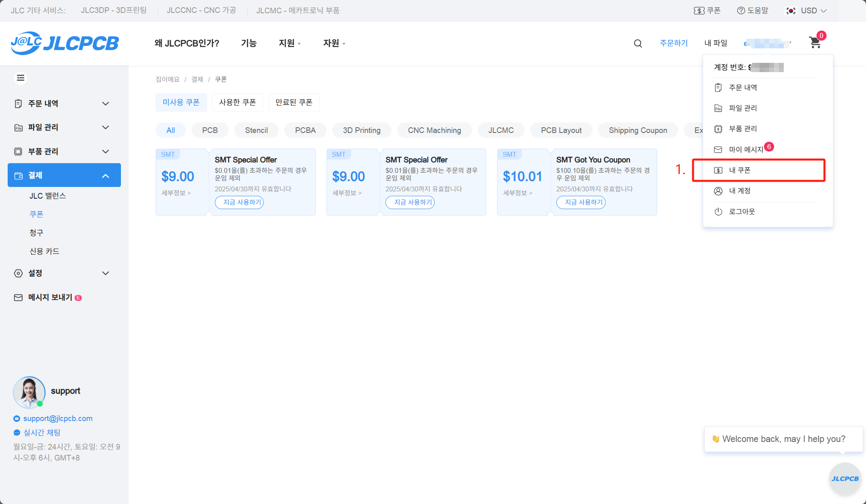Viewport: 866px width, 504px height.
Task: Expand the 주문 내역 sidebar chevron
Action: point(106,104)
